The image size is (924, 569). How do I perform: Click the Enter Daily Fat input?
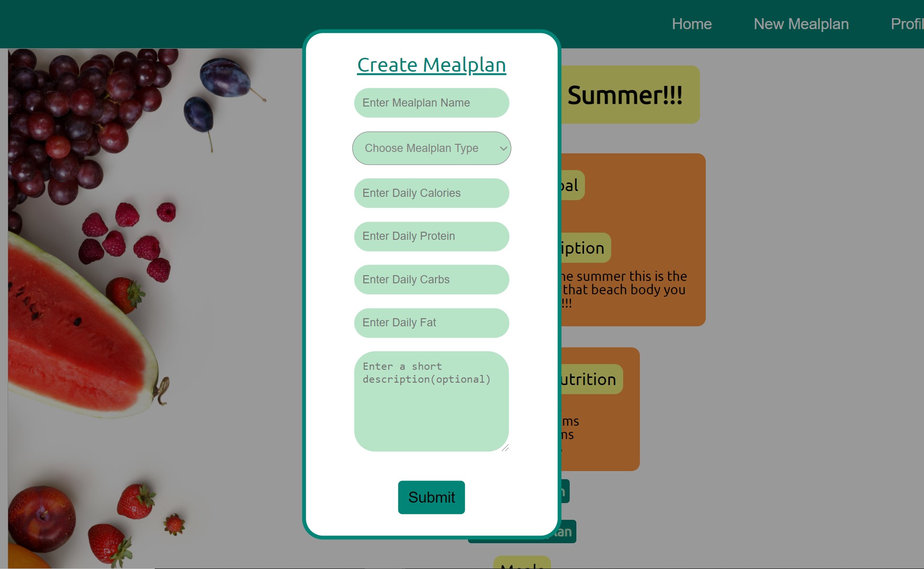[x=431, y=322]
